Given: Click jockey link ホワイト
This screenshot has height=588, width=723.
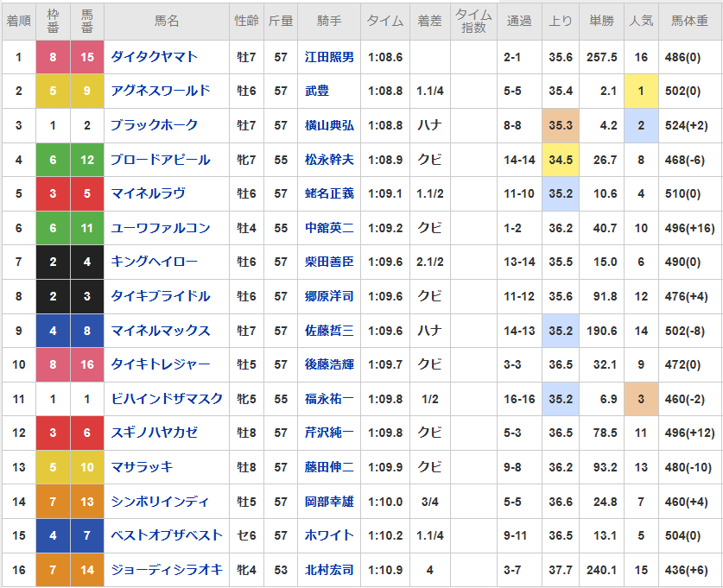Looking at the screenshot, I should pyautogui.click(x=329, y=535).
